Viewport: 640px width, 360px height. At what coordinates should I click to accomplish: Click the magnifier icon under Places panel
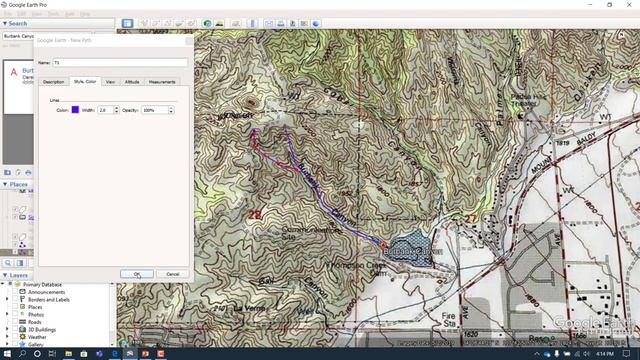tap(8, 263)
